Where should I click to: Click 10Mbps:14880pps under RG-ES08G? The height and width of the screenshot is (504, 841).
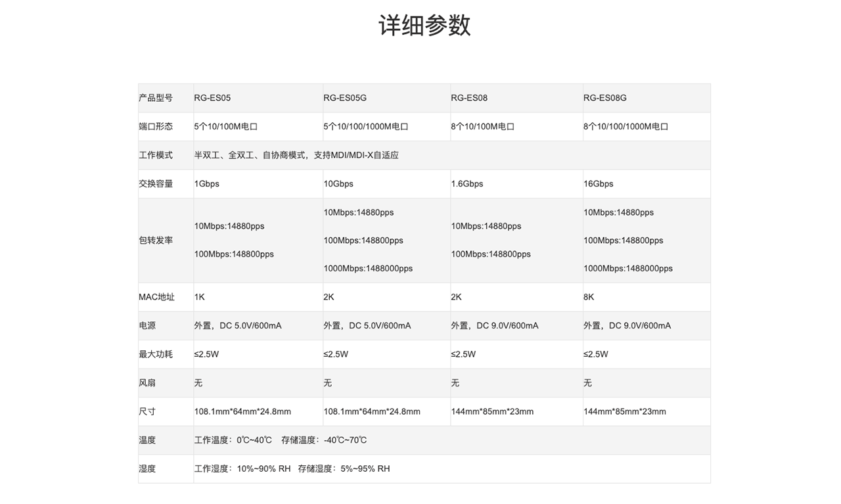pos(619,212)
